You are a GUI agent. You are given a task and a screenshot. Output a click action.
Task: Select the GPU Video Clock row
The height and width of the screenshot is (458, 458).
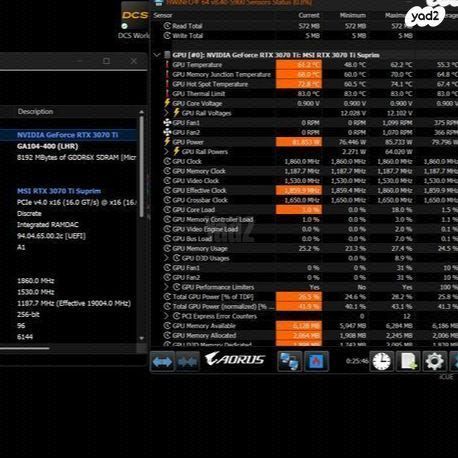tap(304, 181)
